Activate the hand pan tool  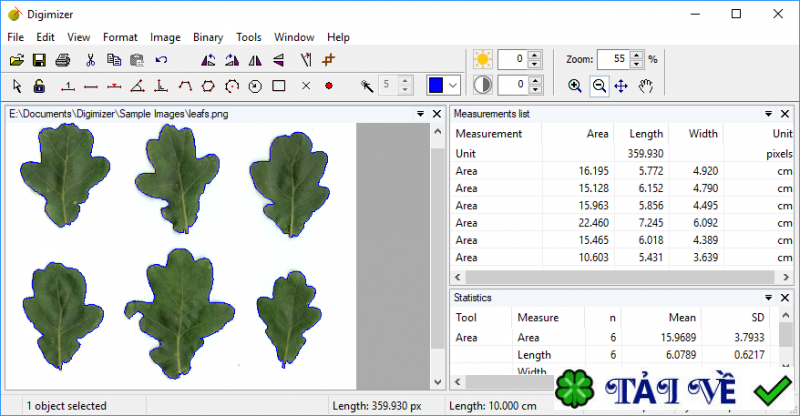(x=646, y=86)
